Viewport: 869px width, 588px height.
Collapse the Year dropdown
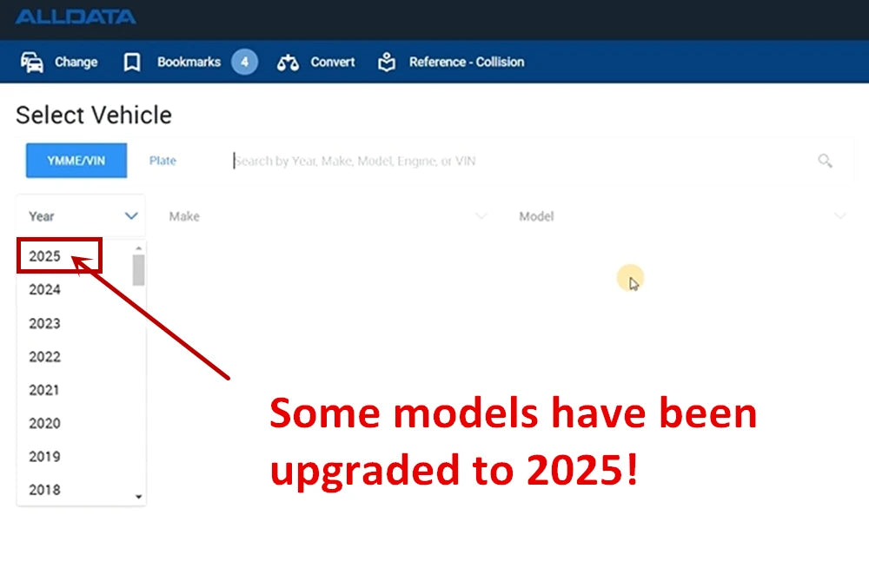tap(131, 216)
